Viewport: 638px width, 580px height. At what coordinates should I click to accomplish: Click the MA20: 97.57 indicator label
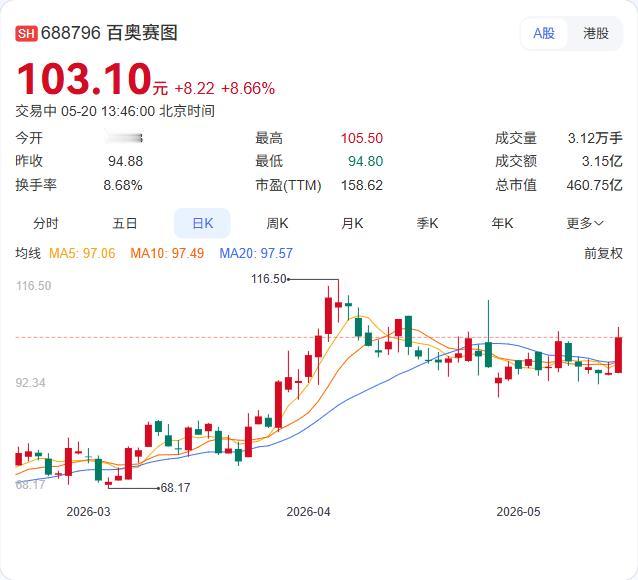click(256, 254)
